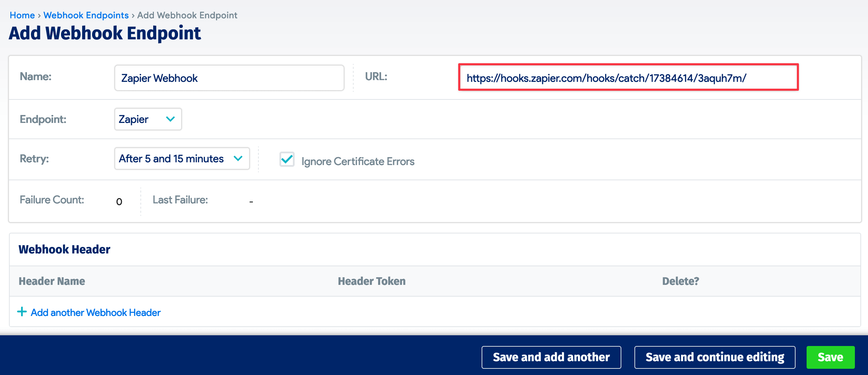
Task: Click the plus icon to add webhook header
Action: tap(22, 312)
